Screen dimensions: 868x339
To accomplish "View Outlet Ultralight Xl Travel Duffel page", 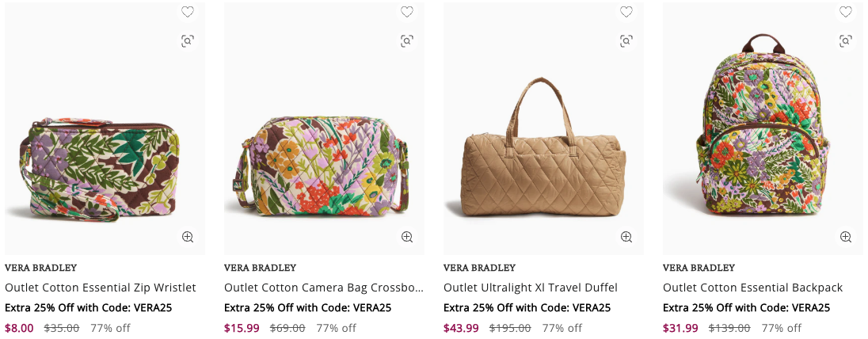I will point(531,288).
